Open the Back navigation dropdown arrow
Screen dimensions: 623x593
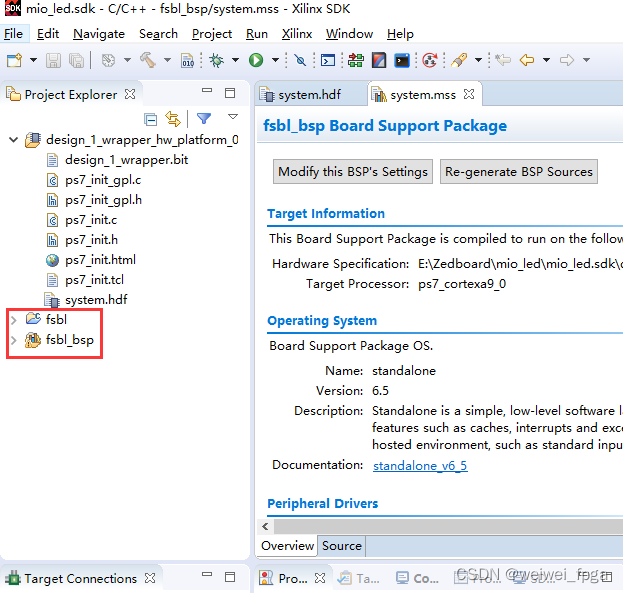coord(546,60)
